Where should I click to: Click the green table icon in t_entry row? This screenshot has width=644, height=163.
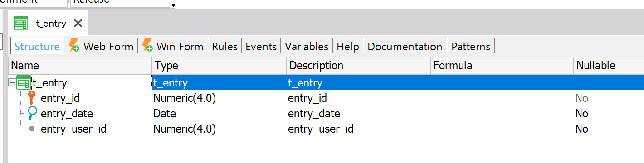24,83
